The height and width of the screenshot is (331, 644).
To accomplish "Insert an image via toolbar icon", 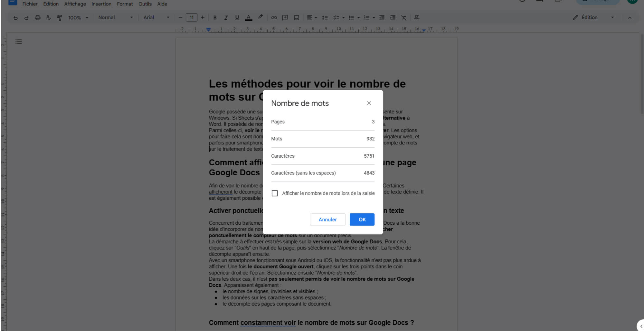I will 297,18.
